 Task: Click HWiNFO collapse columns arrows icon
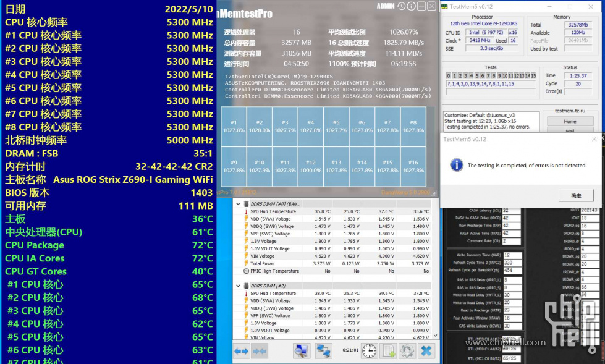(260, 351)
